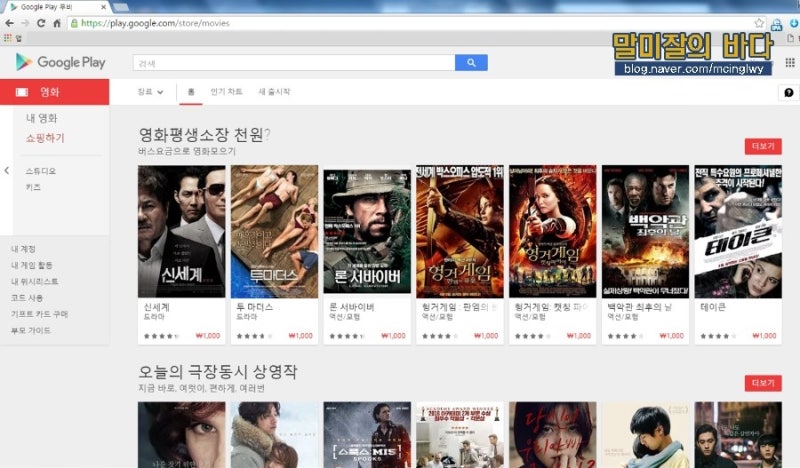Open 키즈 in the sidebar
This screenshot has height=468, width=800.
(33, 187)
